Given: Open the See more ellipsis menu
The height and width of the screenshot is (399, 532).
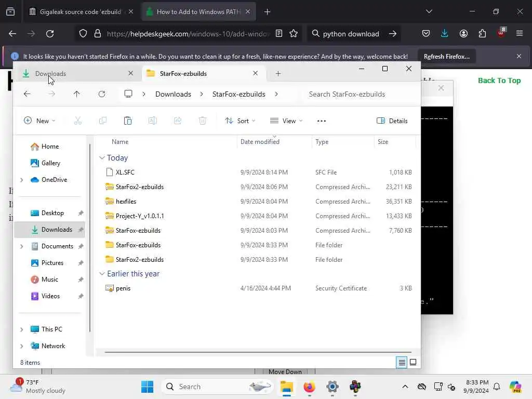Looking at the screenshot, I should 321,121.
